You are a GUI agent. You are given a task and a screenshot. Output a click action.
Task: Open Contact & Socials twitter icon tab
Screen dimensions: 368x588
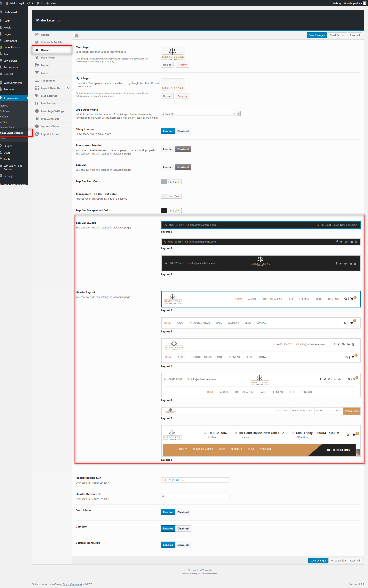tap(37, 42)
